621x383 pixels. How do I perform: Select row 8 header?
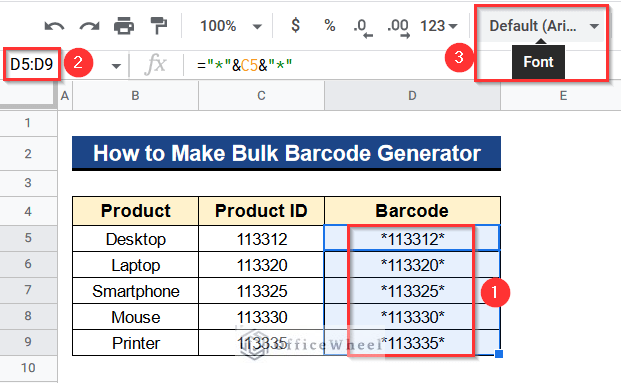[x=28, y=316]
